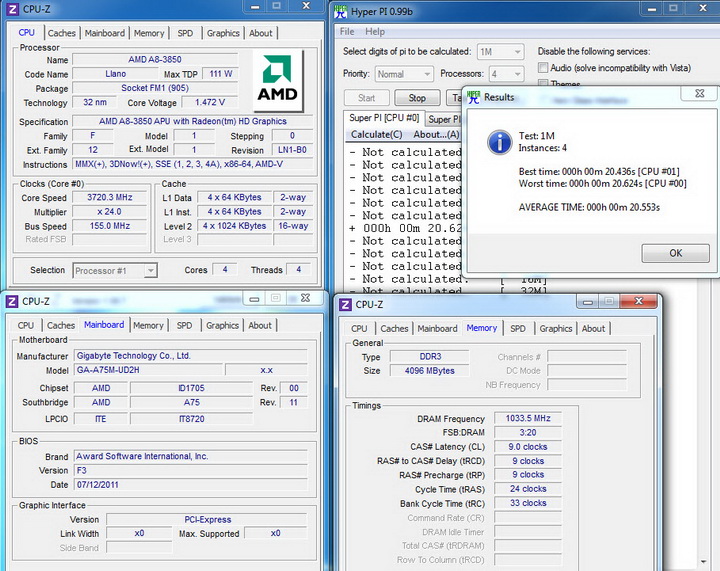The width and height of the screenshot is (720, 571).
Task: Open SPD tab in the top CPU-Z window
Action: 185,33
